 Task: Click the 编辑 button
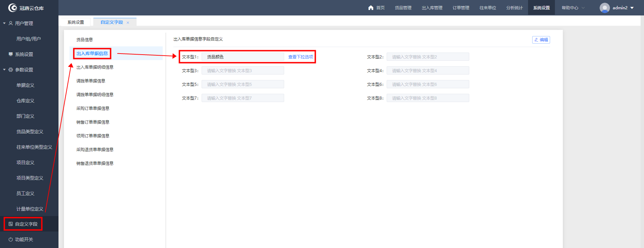[541, 40]
